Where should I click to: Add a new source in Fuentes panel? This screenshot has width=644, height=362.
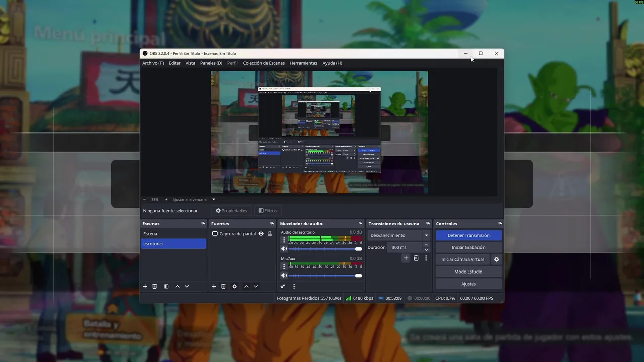point(214,286)
